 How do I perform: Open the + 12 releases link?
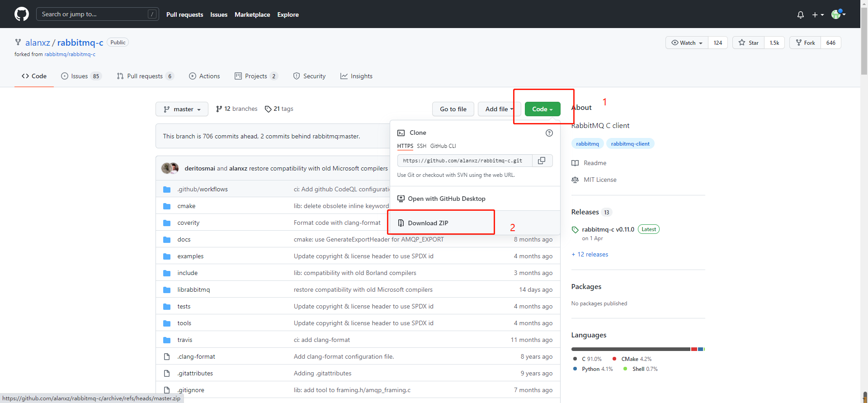point(590,255)
